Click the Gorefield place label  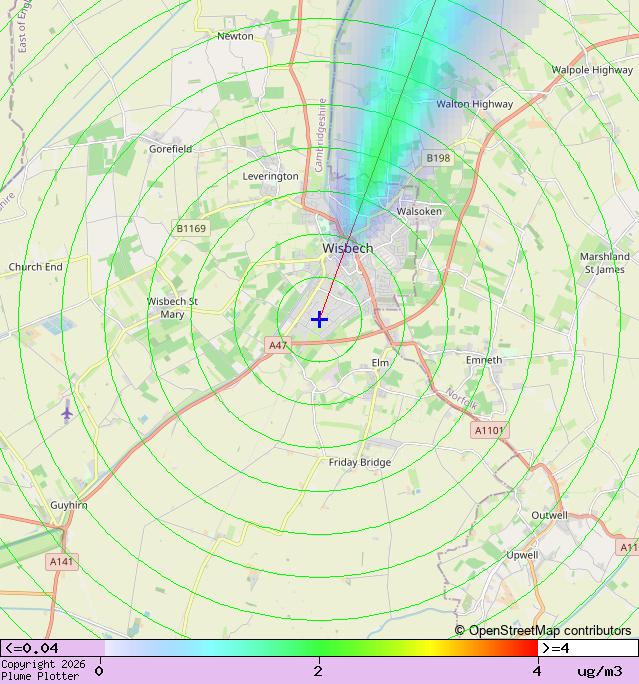[x=170, y=149]
